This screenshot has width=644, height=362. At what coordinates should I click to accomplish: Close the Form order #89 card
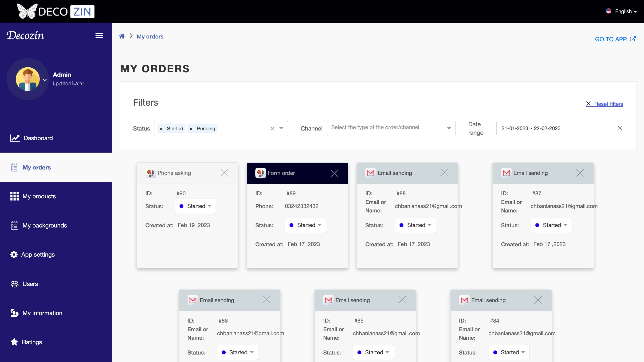(x=334, y=173)
